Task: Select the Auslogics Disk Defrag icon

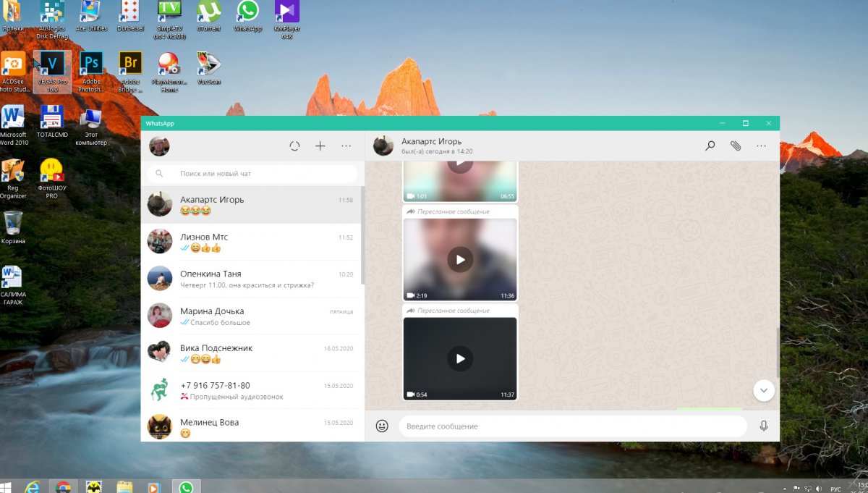Action: (52, 20)
